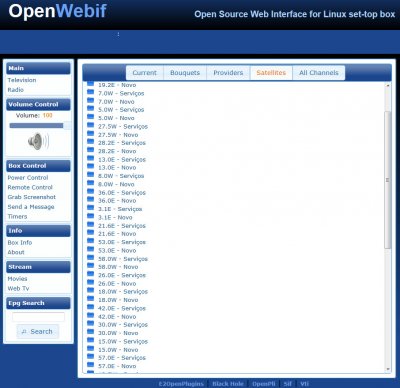This screenshot has height=388, width=400.
Task: Click folder icon beside 36.0E - Serviços
Action: pos(90,191)
